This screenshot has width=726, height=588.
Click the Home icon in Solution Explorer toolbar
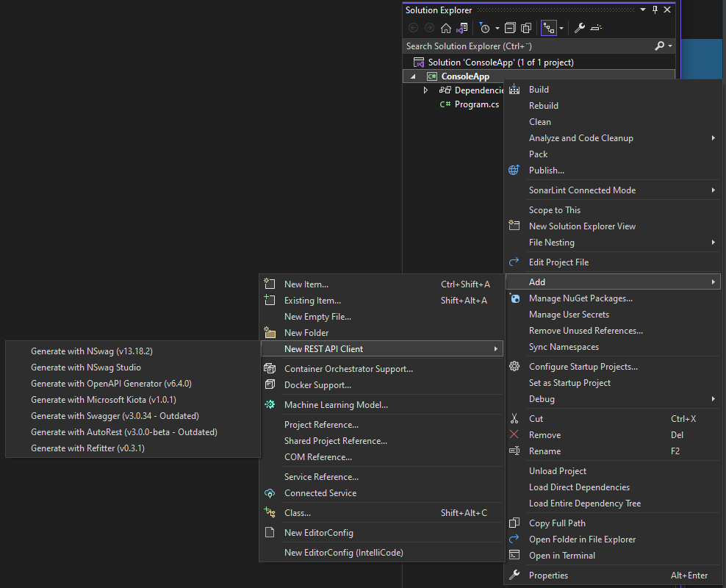click(x=445, y=28)
